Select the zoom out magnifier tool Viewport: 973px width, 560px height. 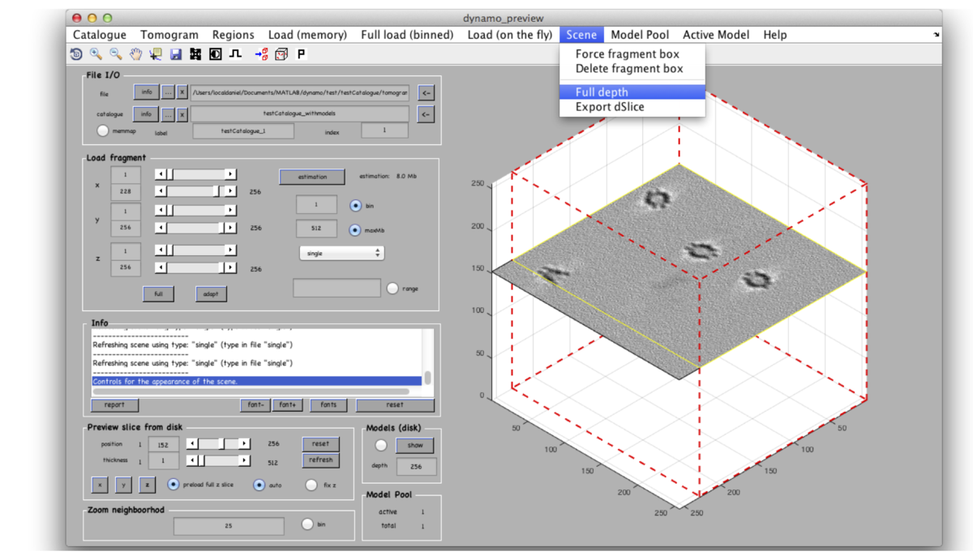pos(114,54)
